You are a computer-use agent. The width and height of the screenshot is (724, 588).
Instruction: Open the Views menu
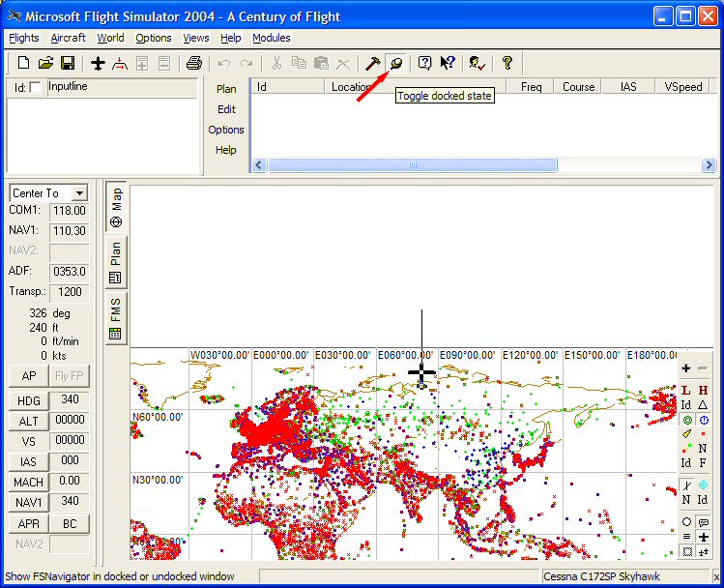click(196, 38)
